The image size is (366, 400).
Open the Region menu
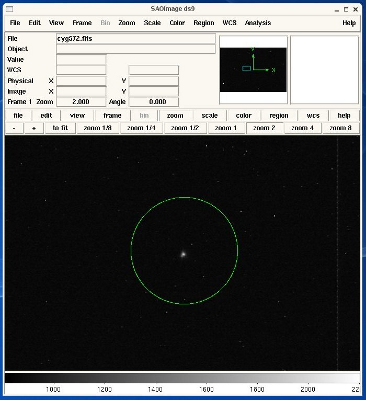tap(204, 23)
